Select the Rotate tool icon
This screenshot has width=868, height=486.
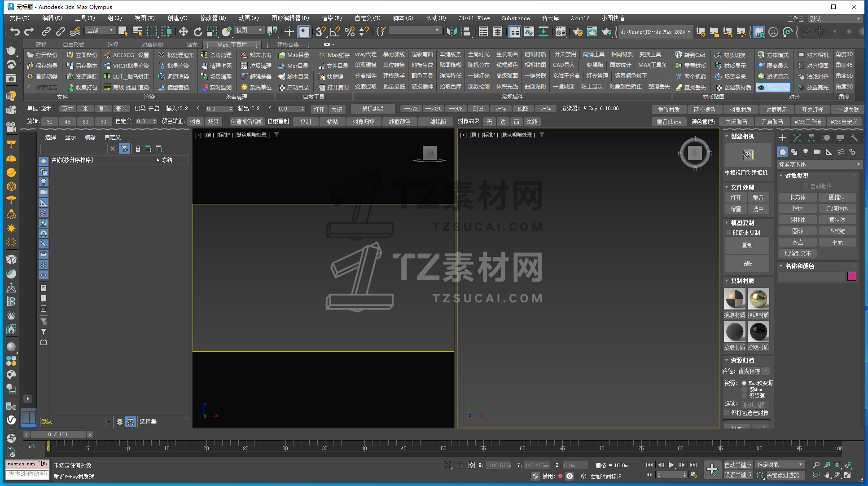pyautogui.click(x=197, y=31)
